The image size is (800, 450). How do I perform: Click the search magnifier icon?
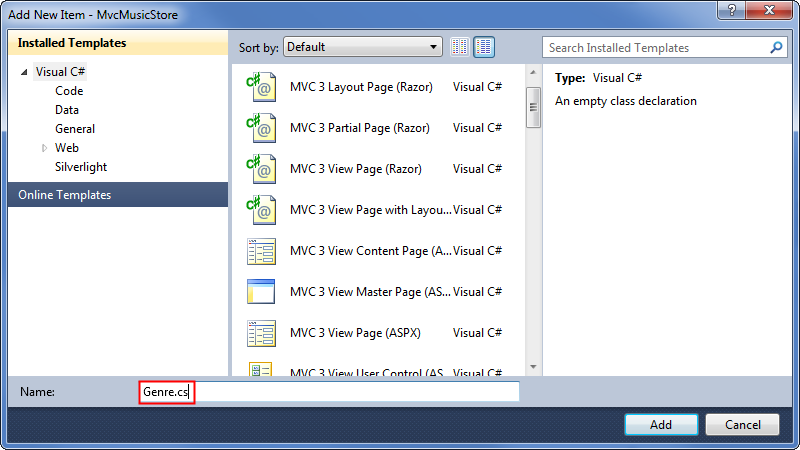coord(776,47)
